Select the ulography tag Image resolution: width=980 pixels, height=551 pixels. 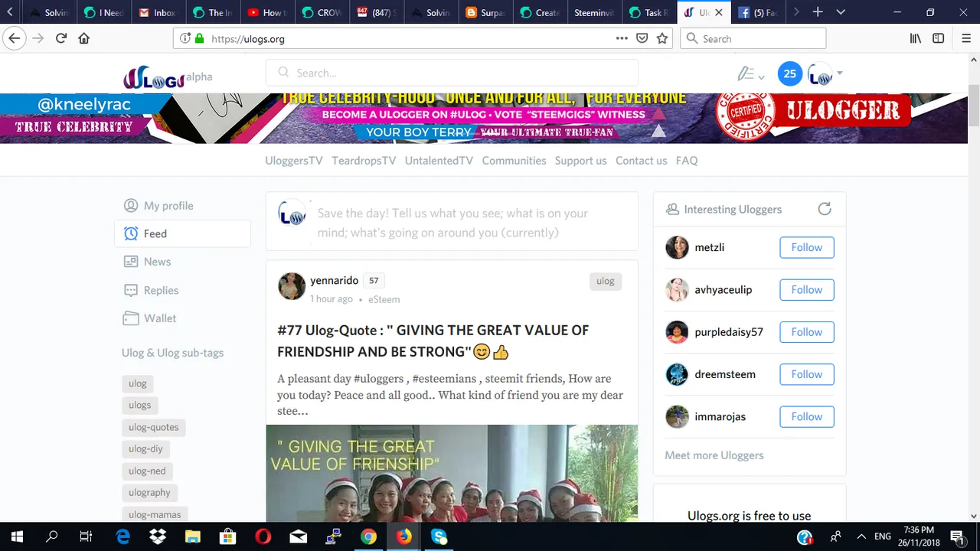[149, 493]
